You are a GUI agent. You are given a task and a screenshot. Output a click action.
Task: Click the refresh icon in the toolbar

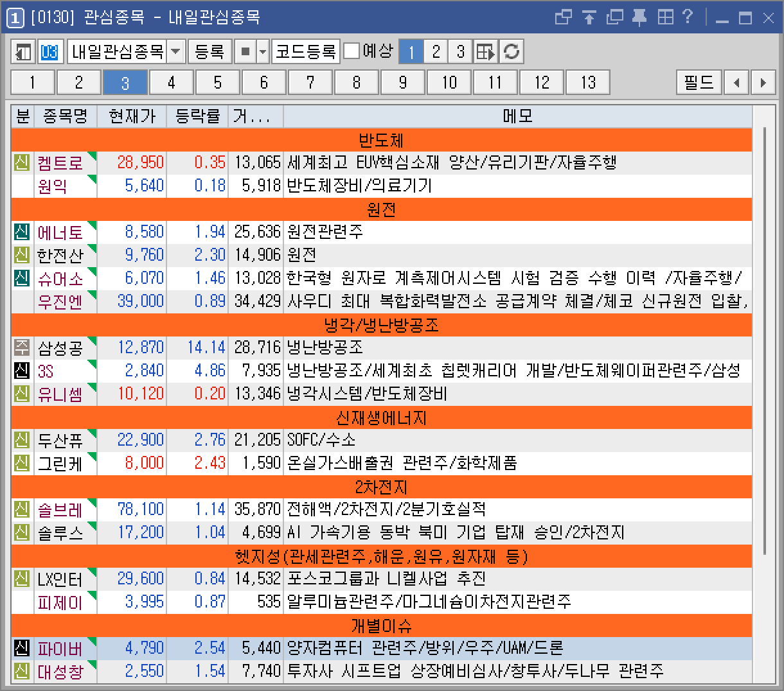point(512,51)
